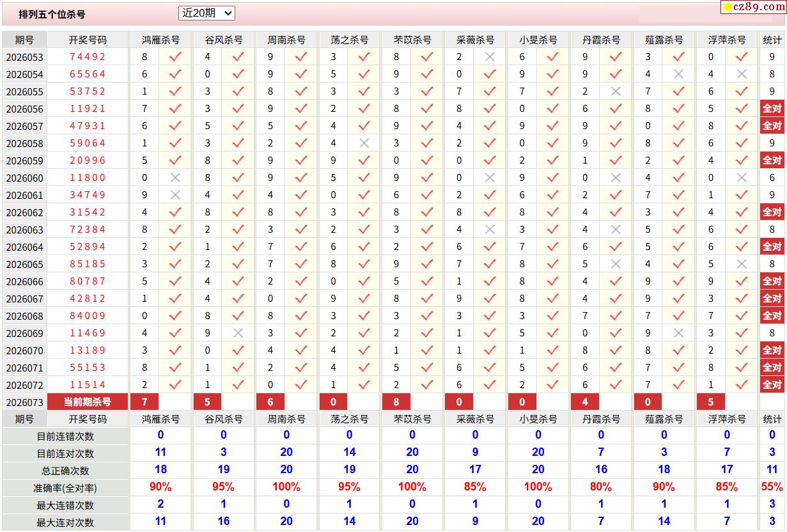
Task: Click the gray cross for 采薇杀号 in row 2026053
Action: pos(490,57)
